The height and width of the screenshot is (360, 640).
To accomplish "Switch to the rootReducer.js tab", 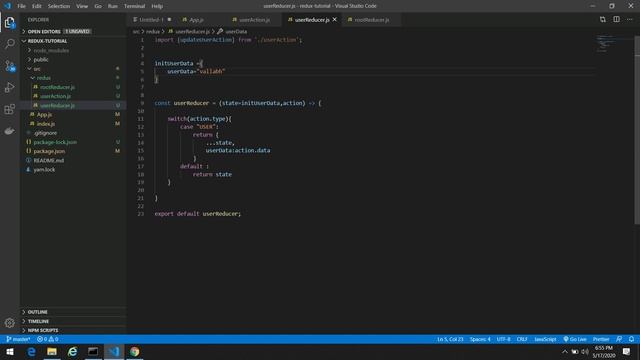I will pyautogui.click(x=371, y=20).
